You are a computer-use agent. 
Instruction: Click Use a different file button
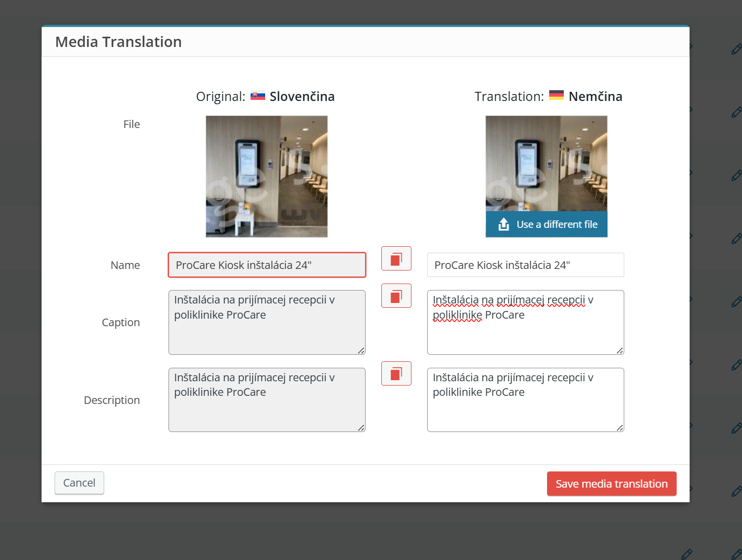(547, 224)
